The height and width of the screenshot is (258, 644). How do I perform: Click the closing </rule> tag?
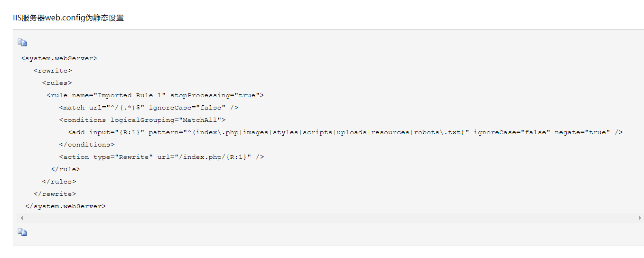65,169
